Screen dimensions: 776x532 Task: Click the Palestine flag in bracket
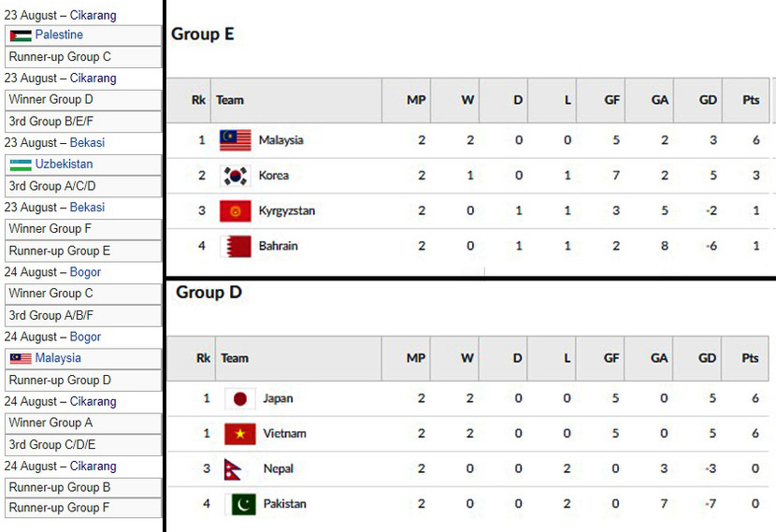point(21,36)
